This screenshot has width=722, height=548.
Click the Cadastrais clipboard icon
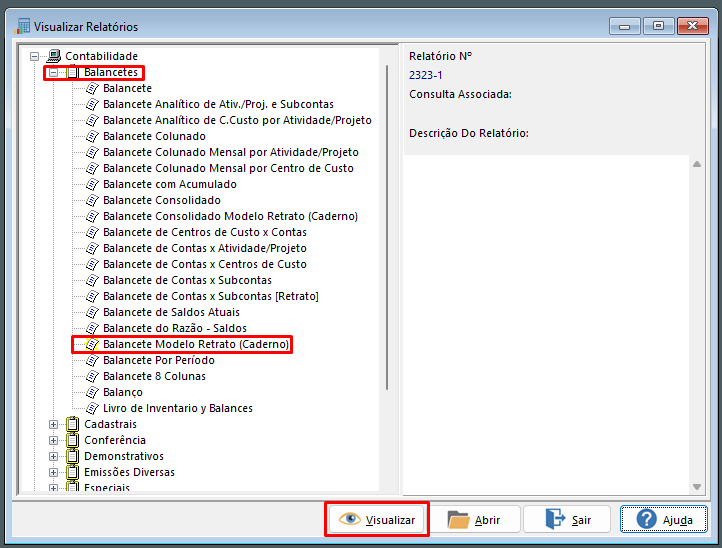pos(73,424)
